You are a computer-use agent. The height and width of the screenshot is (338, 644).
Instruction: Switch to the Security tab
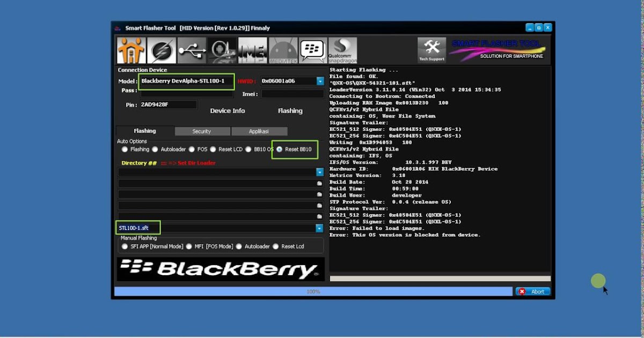click(202, 131)
